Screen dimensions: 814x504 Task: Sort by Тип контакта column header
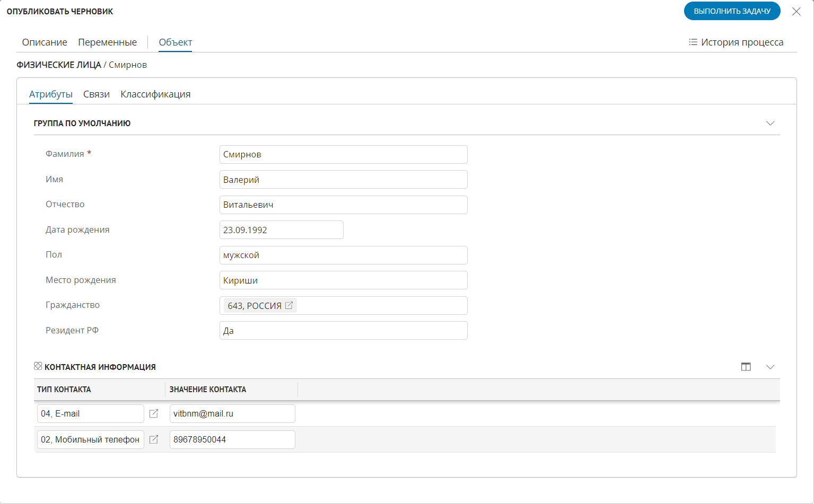64,389
